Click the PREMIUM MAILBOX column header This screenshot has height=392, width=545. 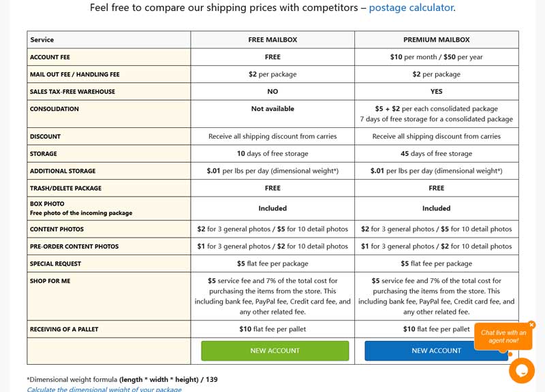point(436,40)
